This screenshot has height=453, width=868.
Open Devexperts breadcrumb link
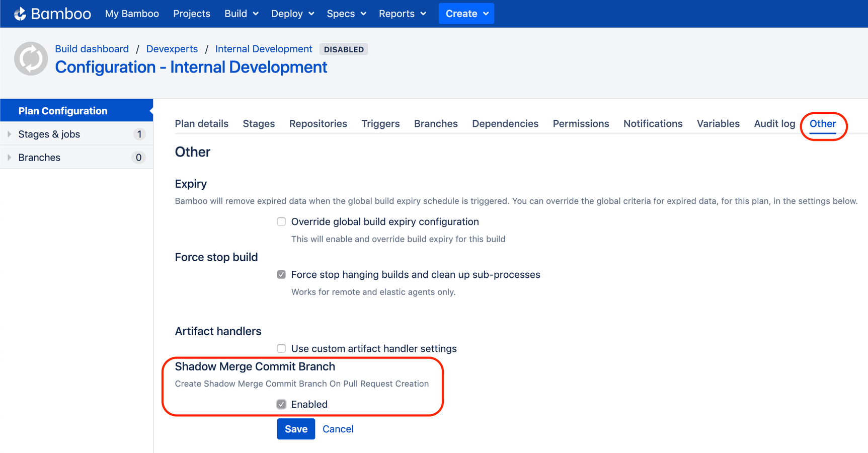pos(172,49)
